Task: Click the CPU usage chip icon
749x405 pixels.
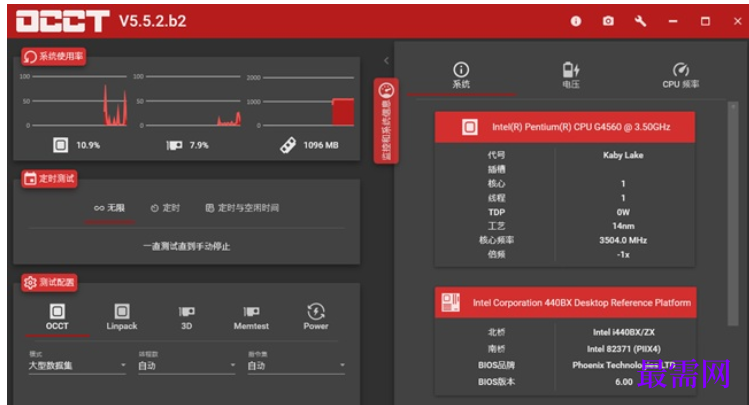Action: [x=61, y=145]
